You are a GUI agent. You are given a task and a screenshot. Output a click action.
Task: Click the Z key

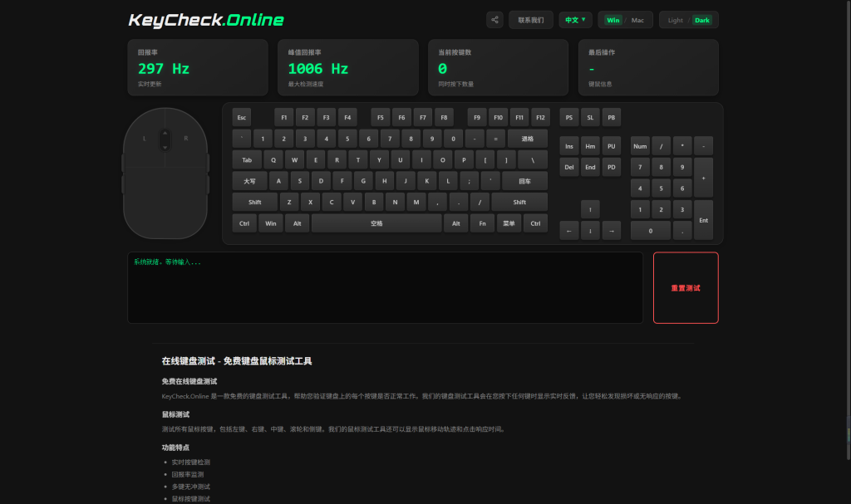point(289,202)
